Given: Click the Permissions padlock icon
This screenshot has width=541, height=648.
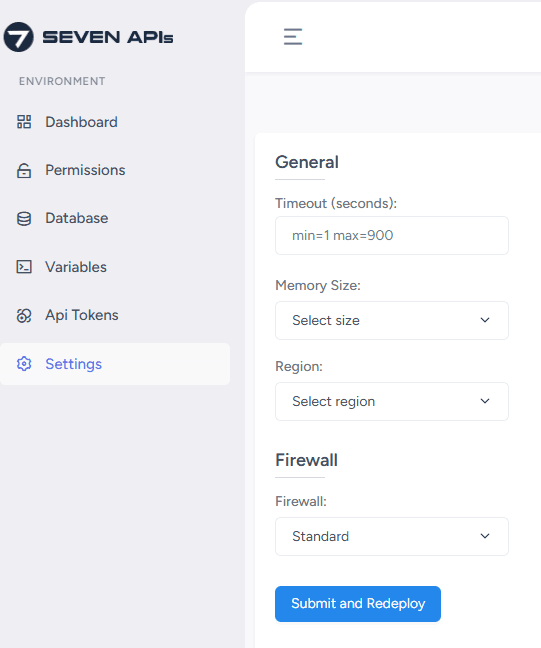Looking at the screenshot, I should pyautogui.click(x=24, y=170).
